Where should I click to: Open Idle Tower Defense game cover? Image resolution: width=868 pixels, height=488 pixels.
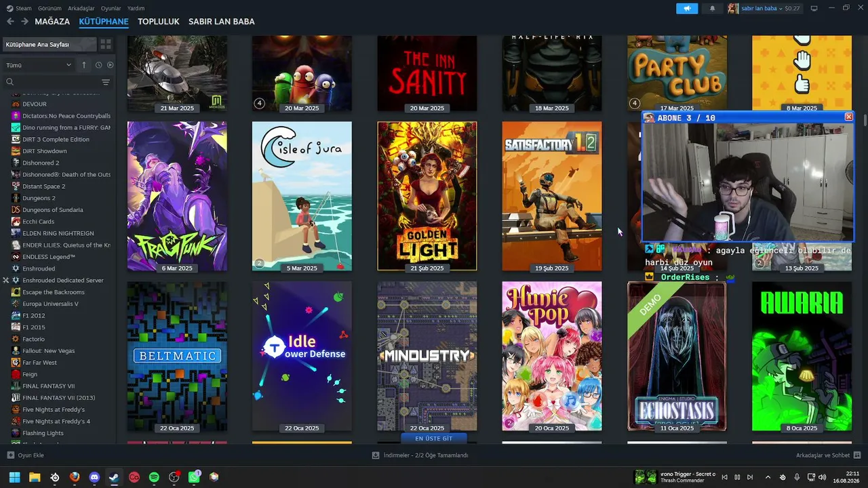[302, 356]
